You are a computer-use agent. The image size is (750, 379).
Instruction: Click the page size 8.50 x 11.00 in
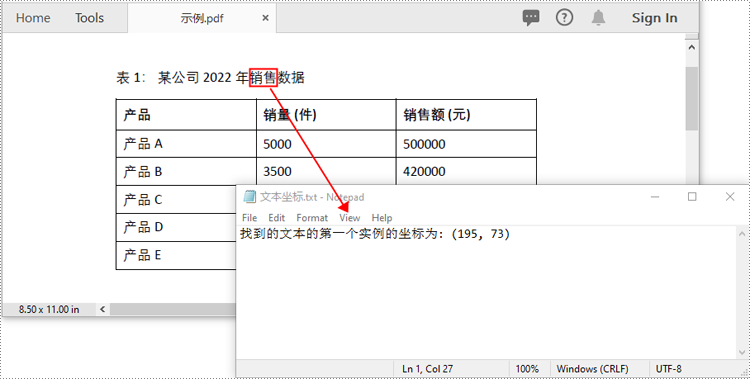pyautogui.click(x=49, y=309)
